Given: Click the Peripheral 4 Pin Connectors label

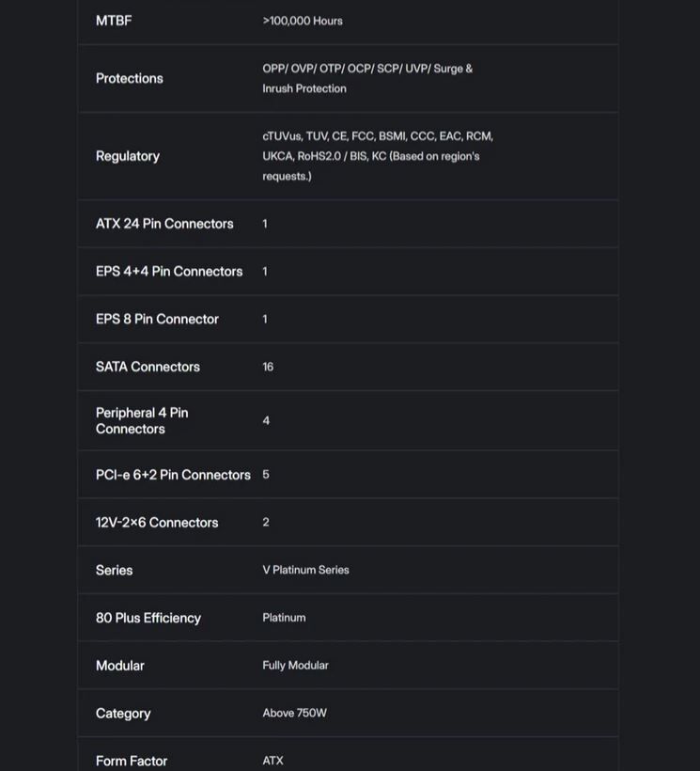Looking at the screenshot, I should point(142,421).
